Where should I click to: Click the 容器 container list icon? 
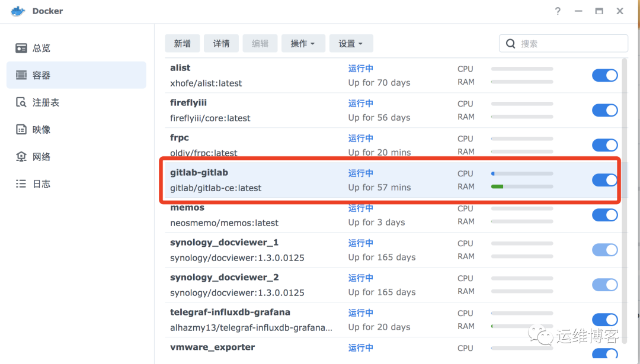click(x=21, y=75)
